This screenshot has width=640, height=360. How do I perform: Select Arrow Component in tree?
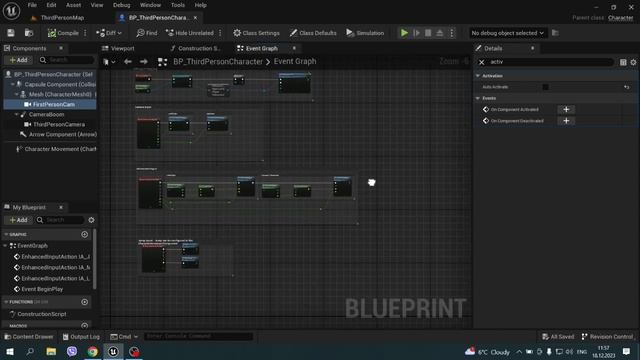coord(62,134)
